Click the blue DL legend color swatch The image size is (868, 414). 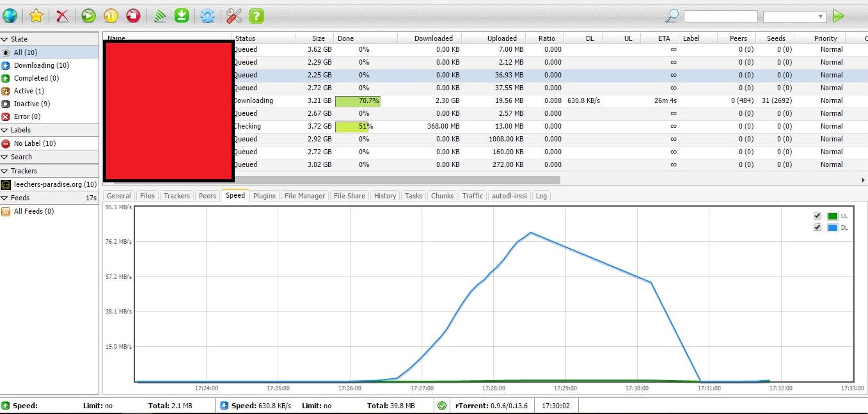click(x=832, y=228)
